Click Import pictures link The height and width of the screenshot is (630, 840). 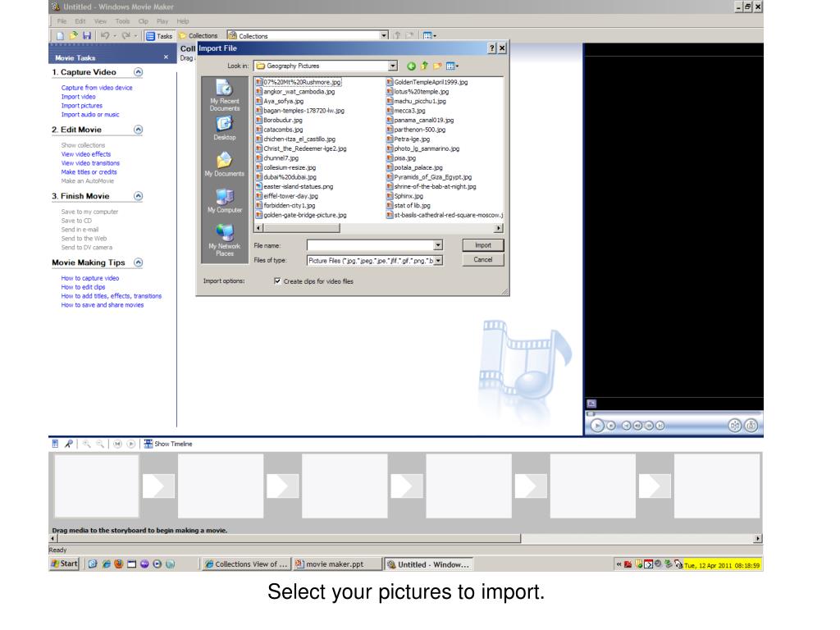[x=81, y=106]
